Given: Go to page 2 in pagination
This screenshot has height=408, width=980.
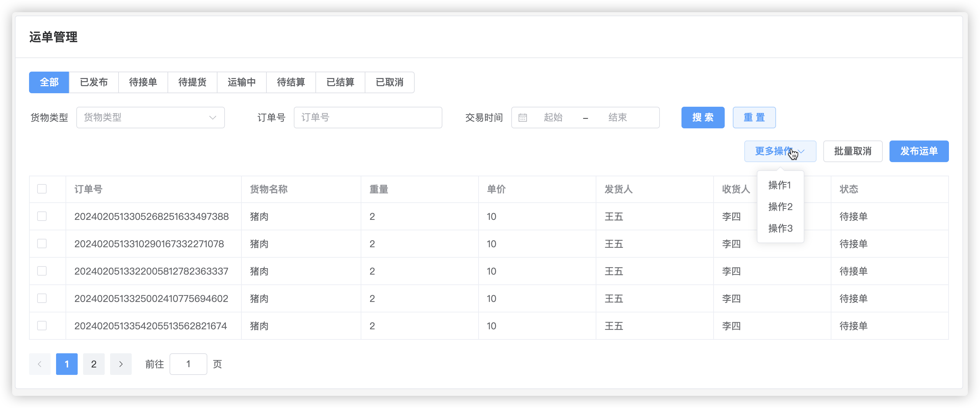Looking at the screenshot, I should pyautogui.click(x=94, y=364).
